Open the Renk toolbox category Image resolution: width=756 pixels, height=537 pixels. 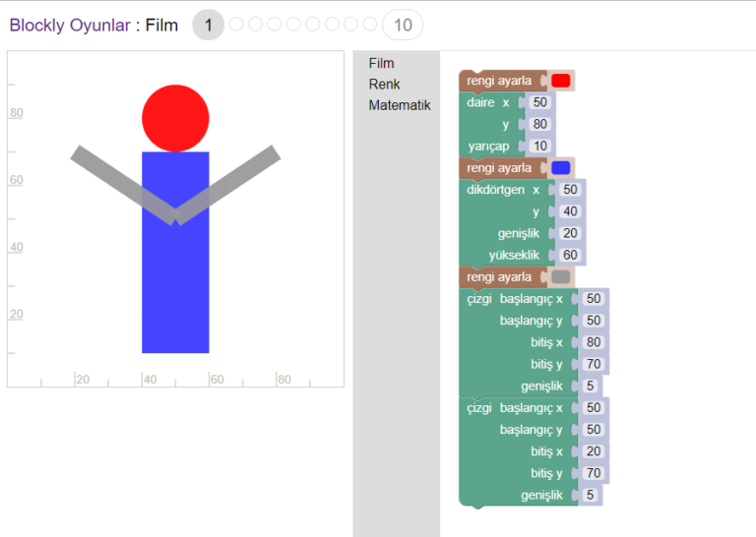pos(384,85)
